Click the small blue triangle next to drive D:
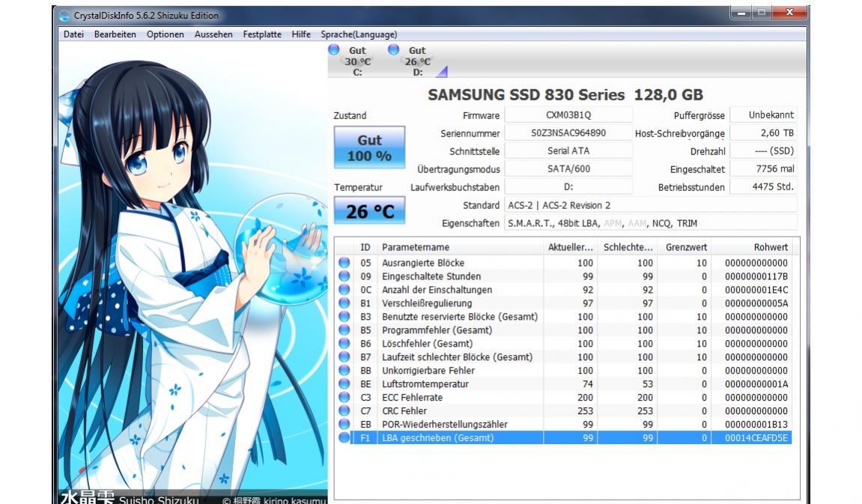The image size is (862, 504). click(443, 71)
